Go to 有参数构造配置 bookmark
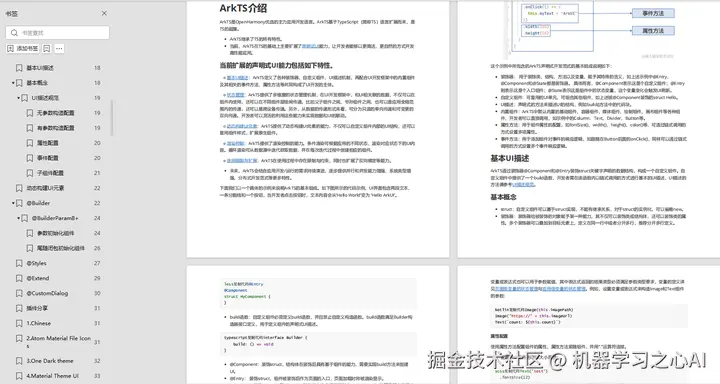Viewport: 720px width, 384px height. tap(56, 128)
